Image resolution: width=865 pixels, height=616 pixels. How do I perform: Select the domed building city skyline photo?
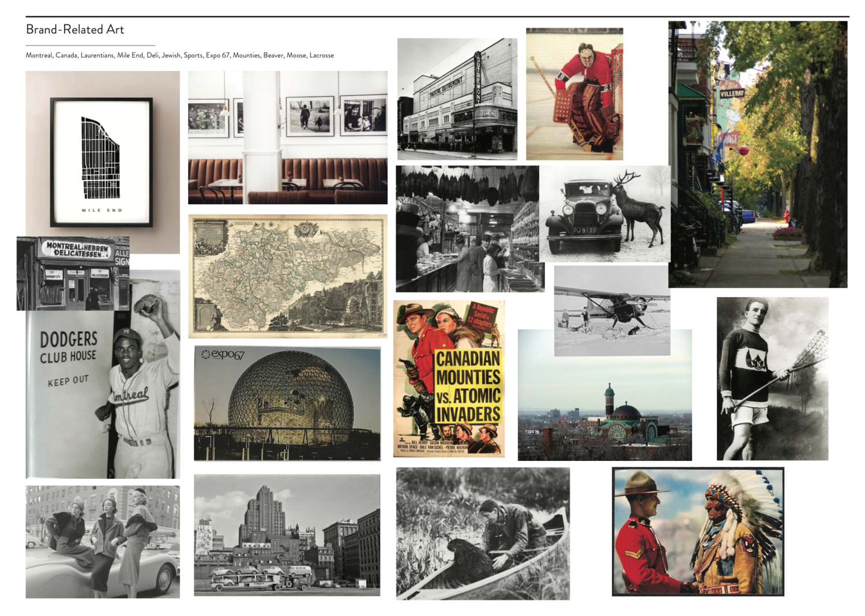pos(605,408)
